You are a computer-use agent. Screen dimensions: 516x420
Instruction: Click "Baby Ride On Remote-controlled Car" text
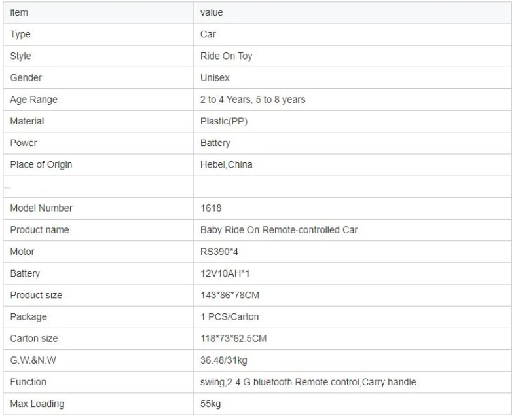(279, 230)
